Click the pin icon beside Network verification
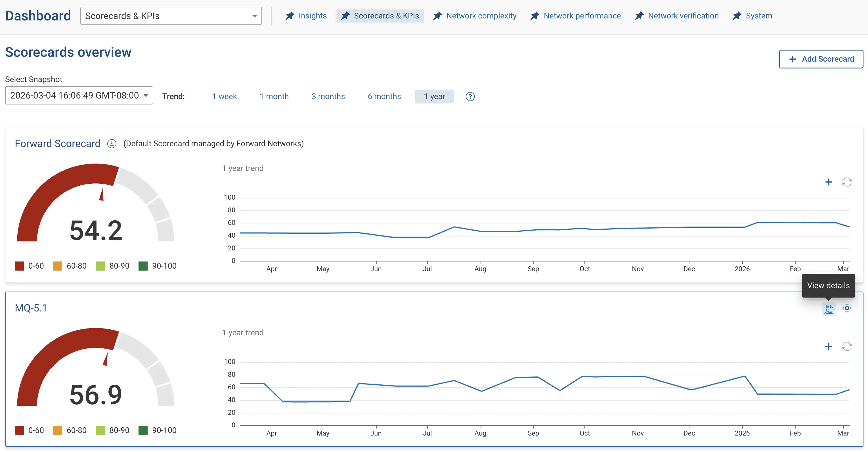Viewport: 868px width, 452px height. click(639, 16)
